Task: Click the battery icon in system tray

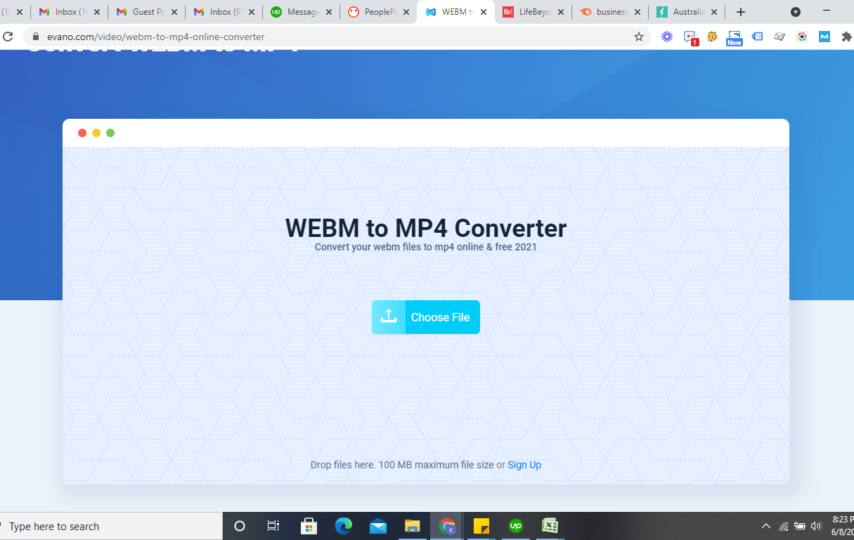Action: [800, 526]
